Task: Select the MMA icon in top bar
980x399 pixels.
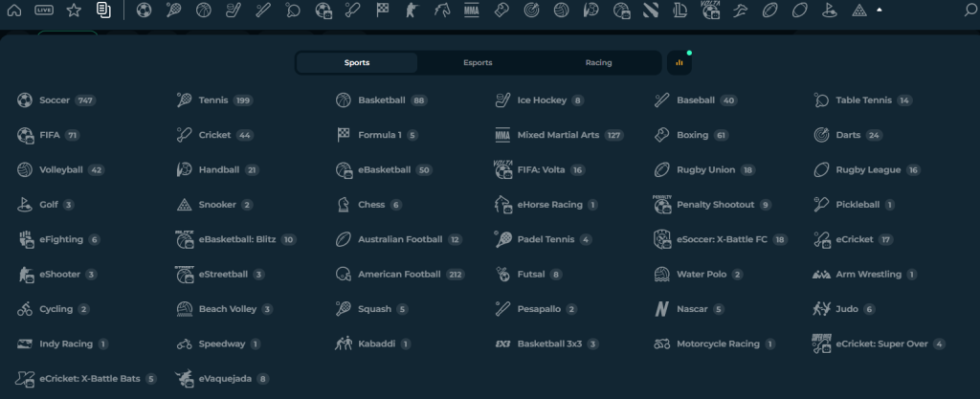Action: [x=472, y=10]
